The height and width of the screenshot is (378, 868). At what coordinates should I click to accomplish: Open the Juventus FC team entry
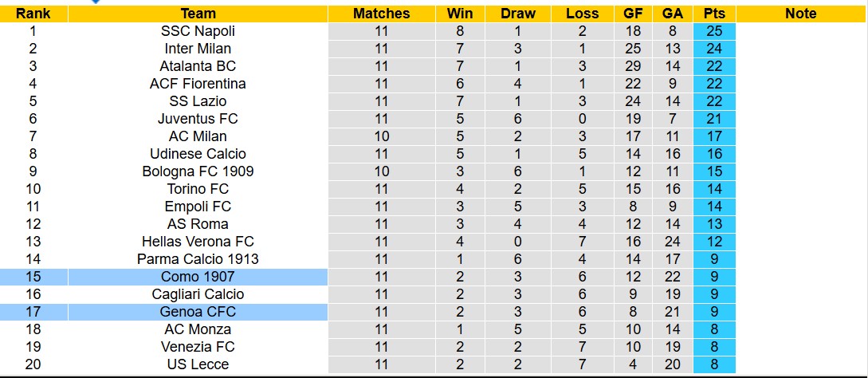198,119
